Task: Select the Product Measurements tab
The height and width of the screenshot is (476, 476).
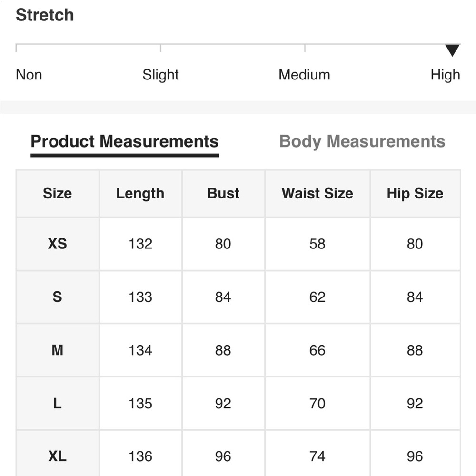Action: click(124, 141)
